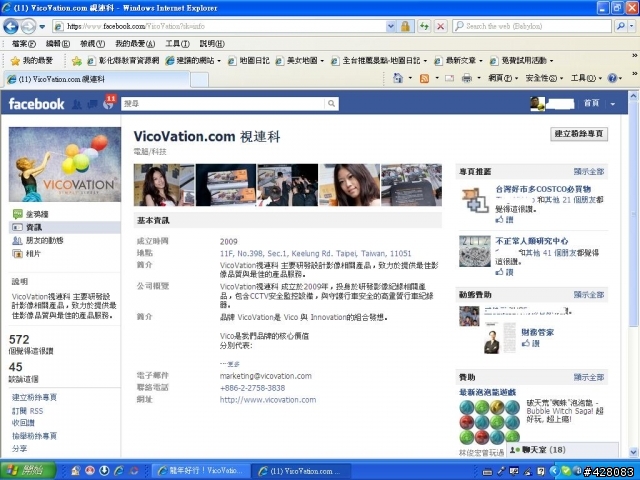Viewport: 640px width, 480px height.
Task: Expand the 最新文章 bookmark dropdown
Action: point(480,61)
